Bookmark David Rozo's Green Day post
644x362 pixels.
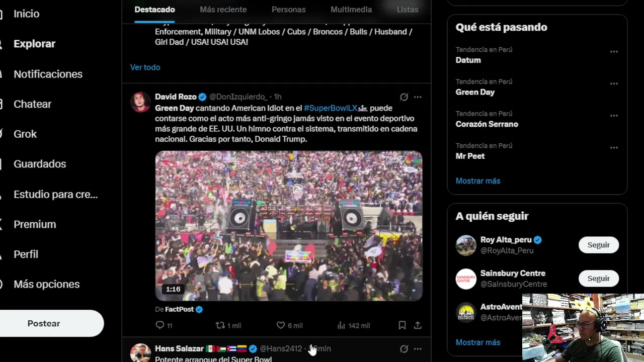coord(402,325)
